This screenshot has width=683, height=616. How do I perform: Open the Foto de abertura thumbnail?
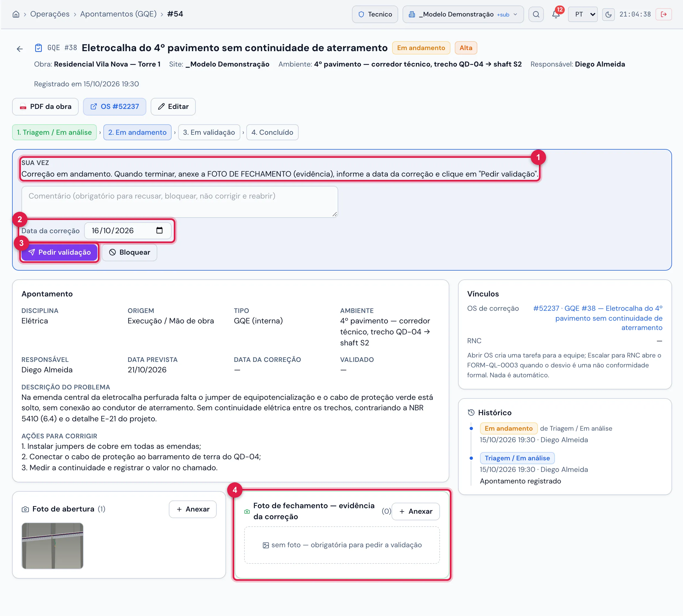coord(53,546)
